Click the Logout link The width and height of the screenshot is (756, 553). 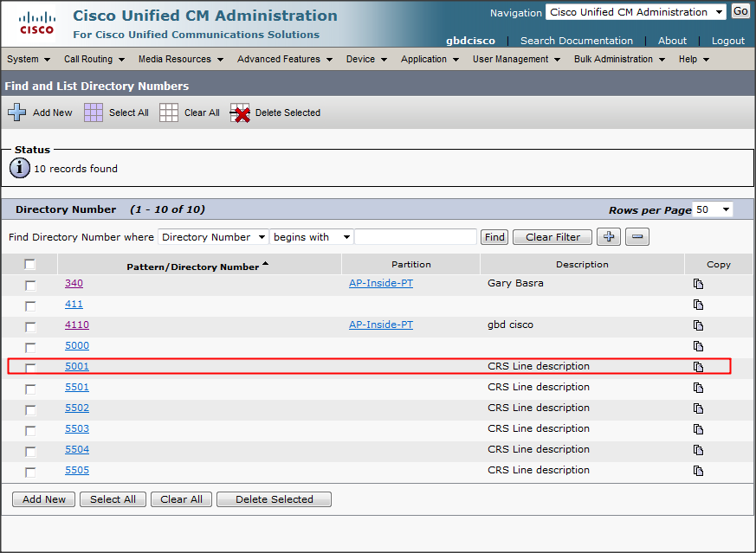coord(728,41)
